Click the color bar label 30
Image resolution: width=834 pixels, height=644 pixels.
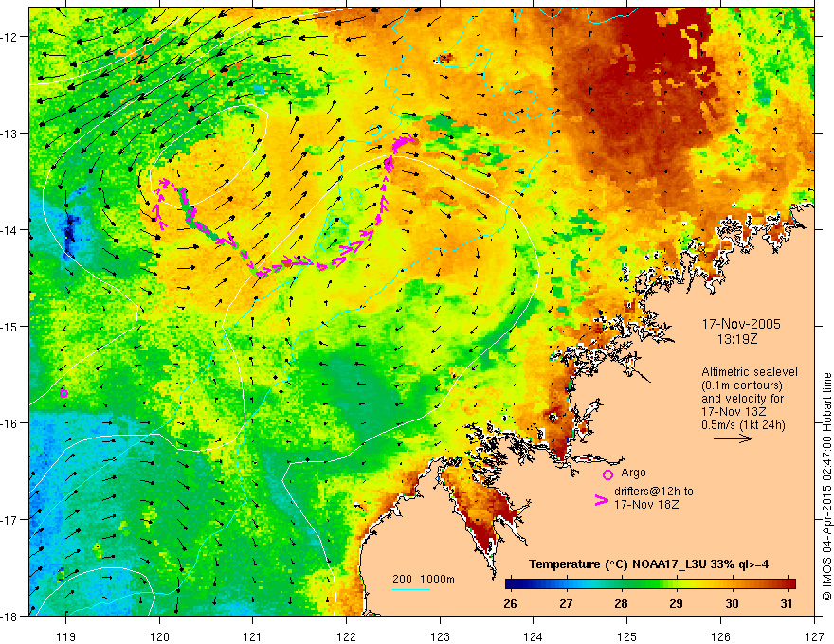(x=732, y=603)
